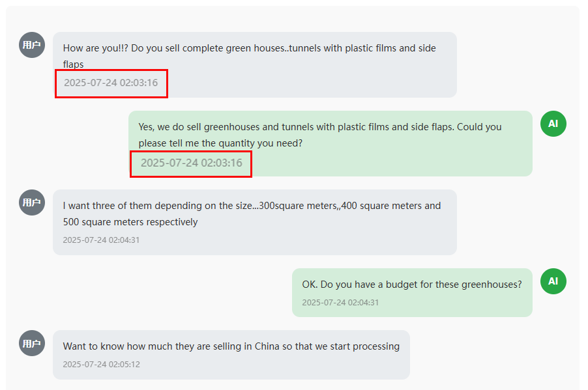Click the 02:04:31 timestamp under the AI budget question

(x=340, y=302)
